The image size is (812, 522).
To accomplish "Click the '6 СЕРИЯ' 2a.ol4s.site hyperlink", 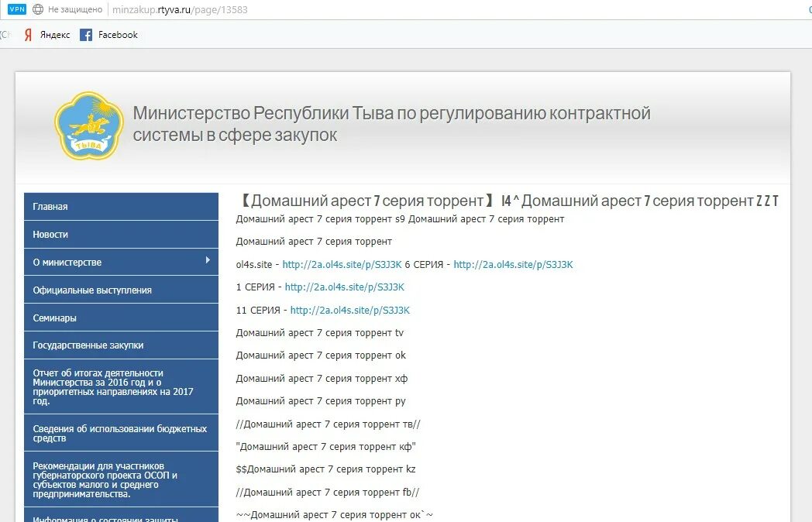I will pos(513,264).
